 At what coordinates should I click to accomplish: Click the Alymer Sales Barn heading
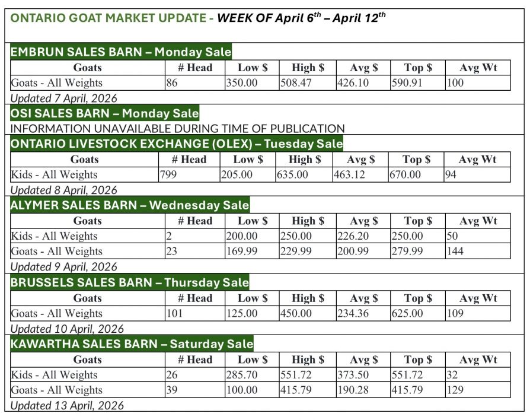pyautogui.click(x=130, y=205)
